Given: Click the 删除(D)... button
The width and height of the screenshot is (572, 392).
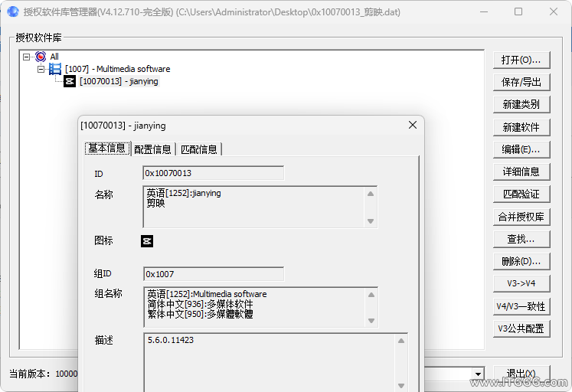Looking at the screenshot, I should (x=521, y=261).
